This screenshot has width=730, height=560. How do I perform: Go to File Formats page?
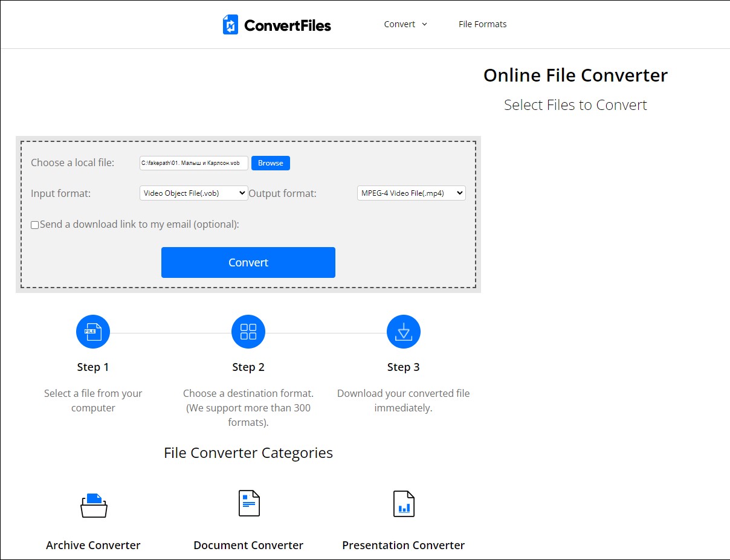pos(483,24)
